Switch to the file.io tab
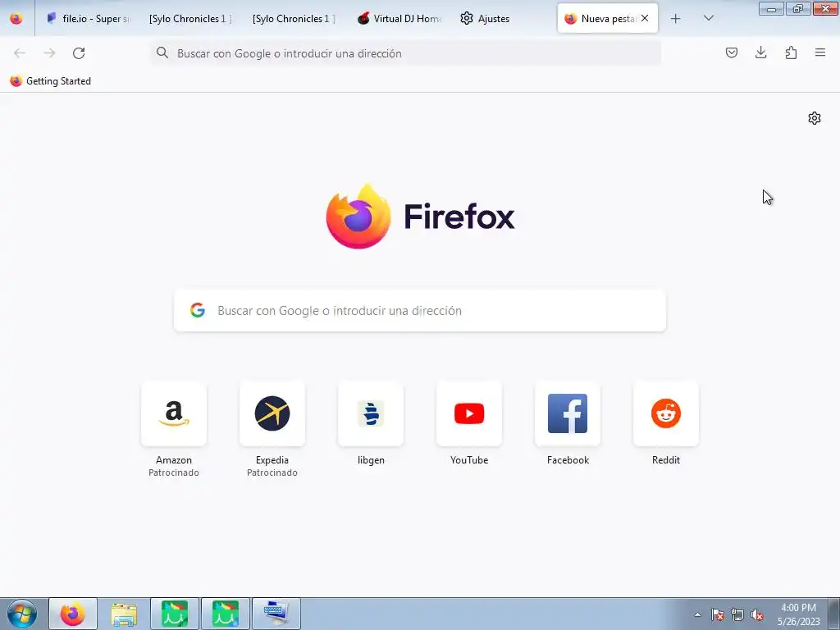 [89, 18]
